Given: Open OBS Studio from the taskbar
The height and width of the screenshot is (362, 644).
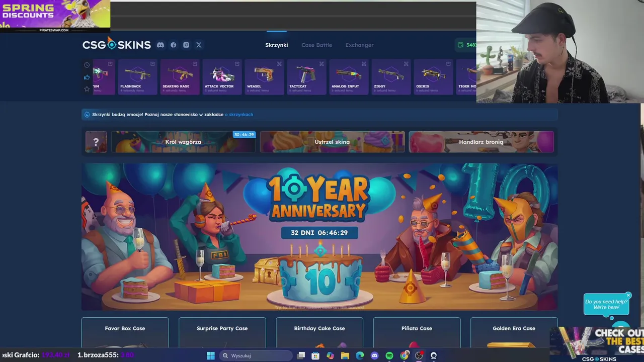Looking at the screenshot, I should coord(419,355).
